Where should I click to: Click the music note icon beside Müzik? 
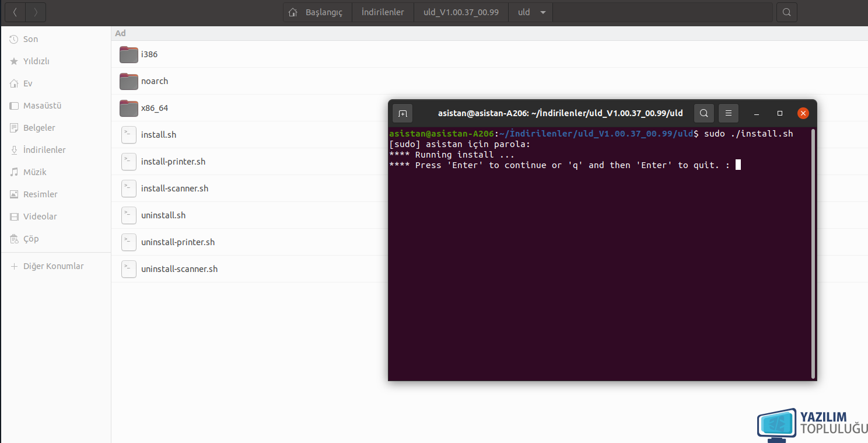(14, 172)
